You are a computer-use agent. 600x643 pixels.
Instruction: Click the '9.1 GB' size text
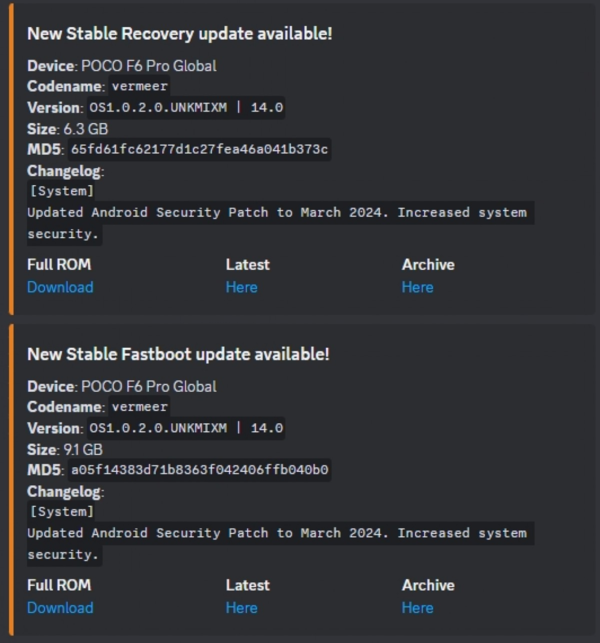click(x=84, y=449)
